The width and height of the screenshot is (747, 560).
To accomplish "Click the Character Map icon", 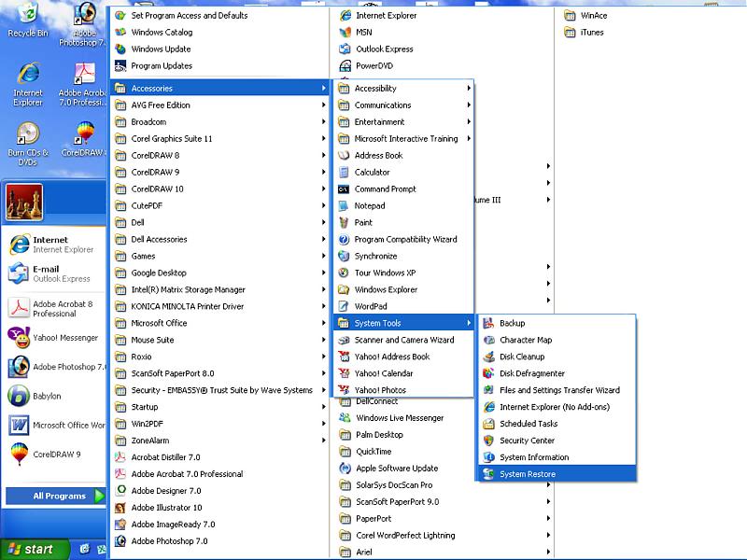I will pos(488,340).
